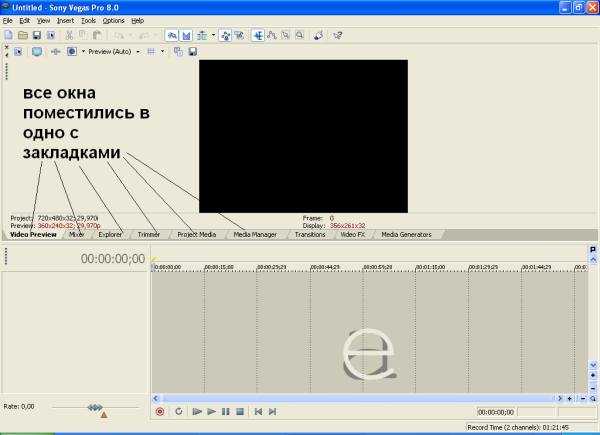The width and height of the screenshot is (600, 435).
Task: Open the File menu
Action: click(x=7, y=21)
